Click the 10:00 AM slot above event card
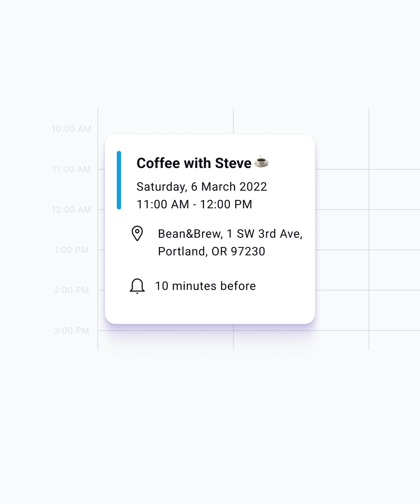The width and height of the screenshot is (420, 504). (165, 122)
